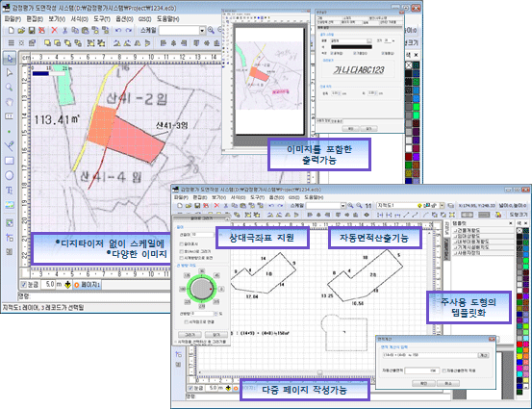532x409 pixels.
Task: Pick the bright green color swatch
Action: click(416, 106)
